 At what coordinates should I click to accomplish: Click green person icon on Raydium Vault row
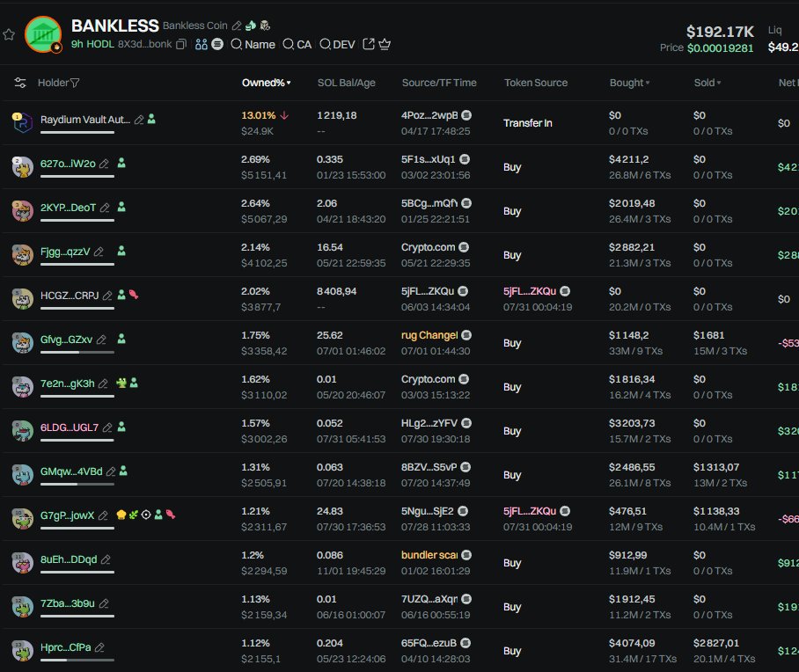click(x=151, y=120)
